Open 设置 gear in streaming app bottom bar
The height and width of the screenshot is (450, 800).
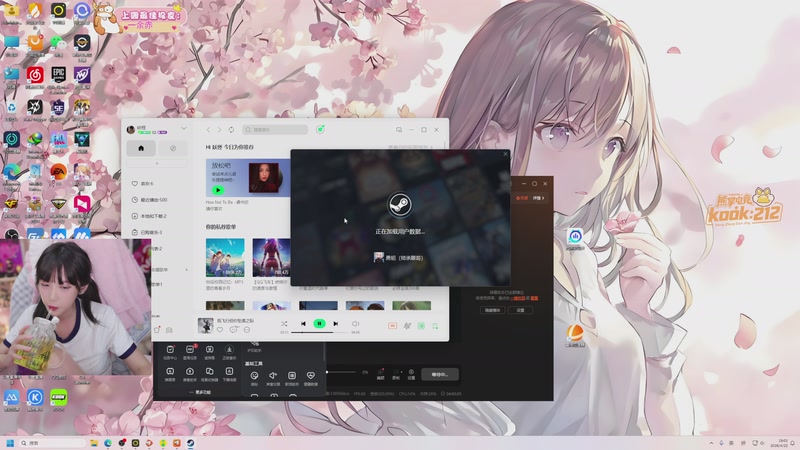(411, 374)
